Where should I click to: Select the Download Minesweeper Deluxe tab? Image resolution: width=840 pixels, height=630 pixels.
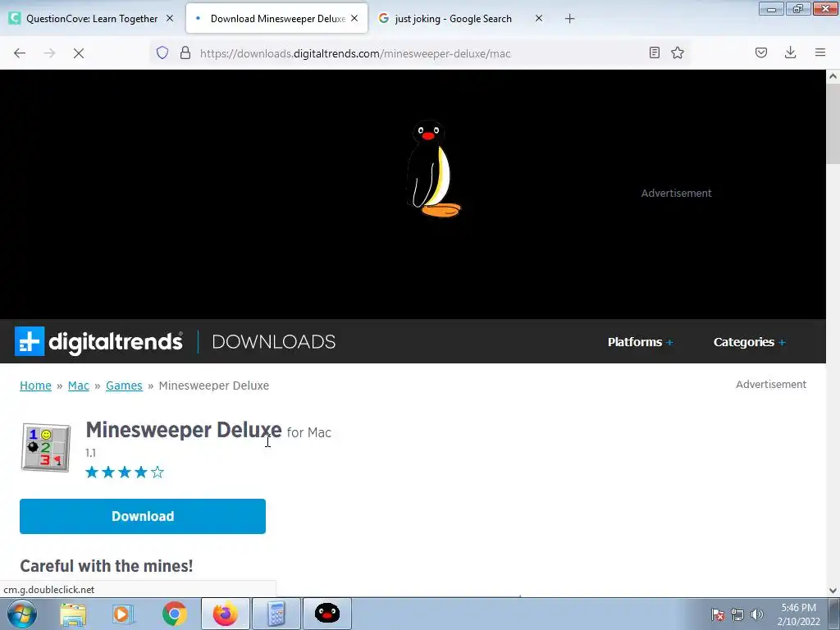(277, 19)
